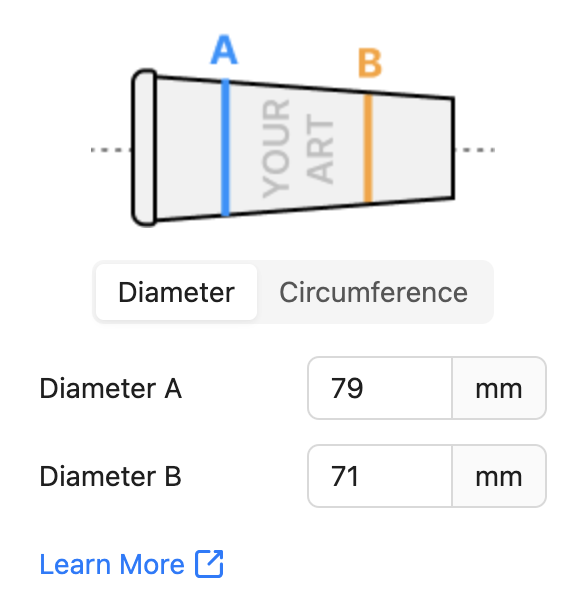Click the blue diameter A line
Viewport: 568px width, 606px height.
(226, 147)
